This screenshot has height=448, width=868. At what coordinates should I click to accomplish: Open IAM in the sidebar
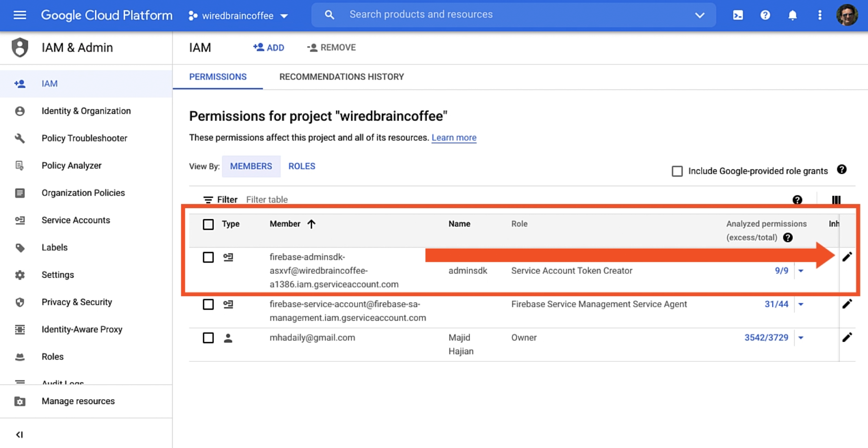pos(86,84)
